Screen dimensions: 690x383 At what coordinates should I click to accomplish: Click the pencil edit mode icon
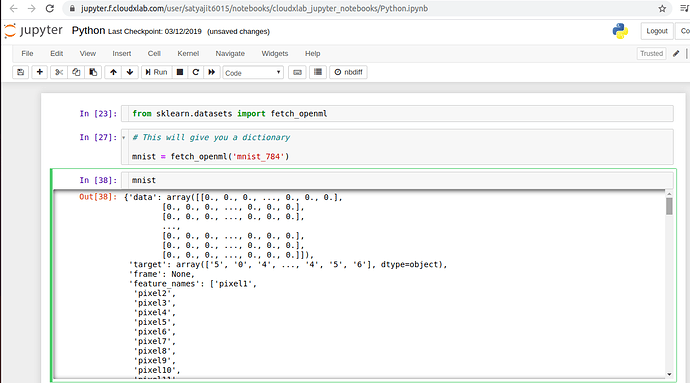pos(676,53)
